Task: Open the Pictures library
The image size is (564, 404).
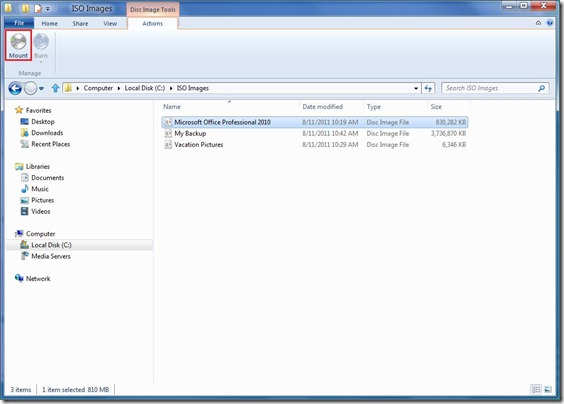Action: (42, 200)
